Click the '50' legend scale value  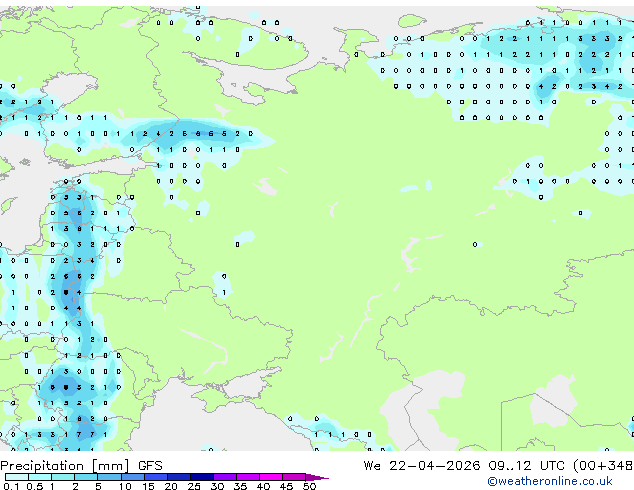coord(309,486)
